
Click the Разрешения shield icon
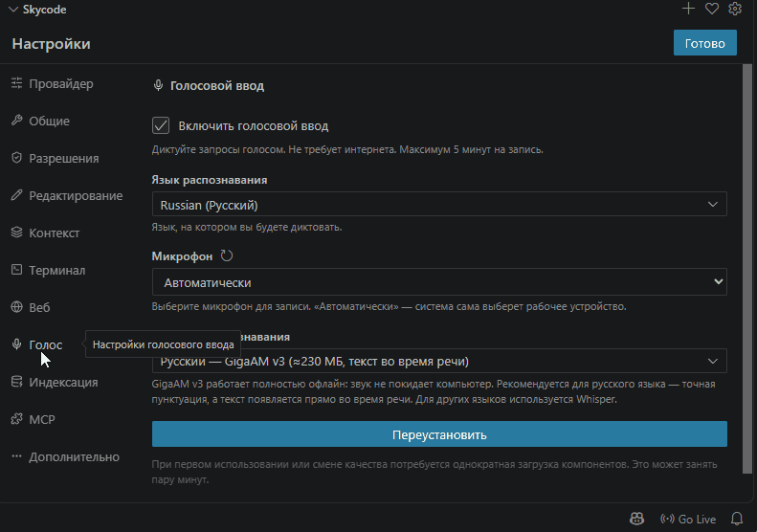[17, 157]
